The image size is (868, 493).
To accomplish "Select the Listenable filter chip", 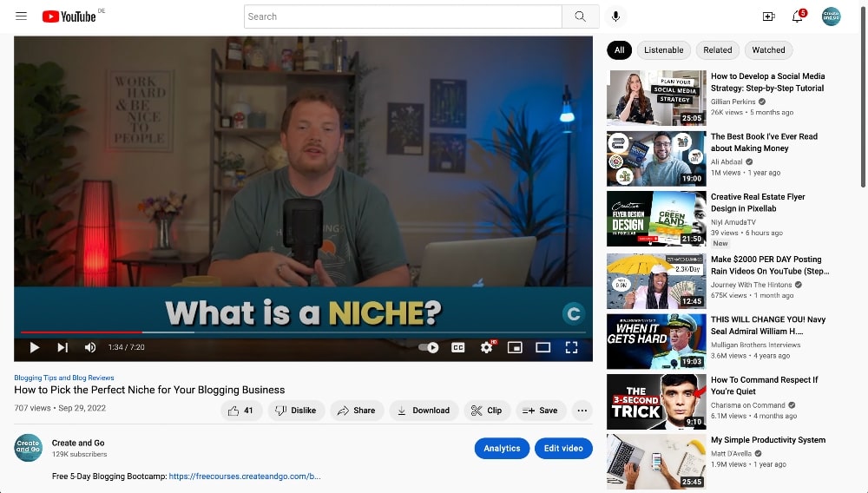I will point(664,49).
